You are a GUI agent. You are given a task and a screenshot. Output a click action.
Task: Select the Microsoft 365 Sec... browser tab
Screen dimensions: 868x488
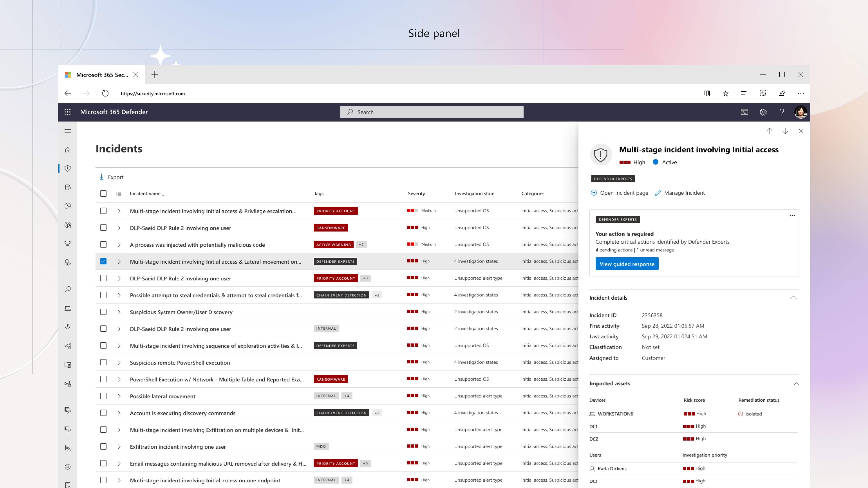tap(102, 75)
